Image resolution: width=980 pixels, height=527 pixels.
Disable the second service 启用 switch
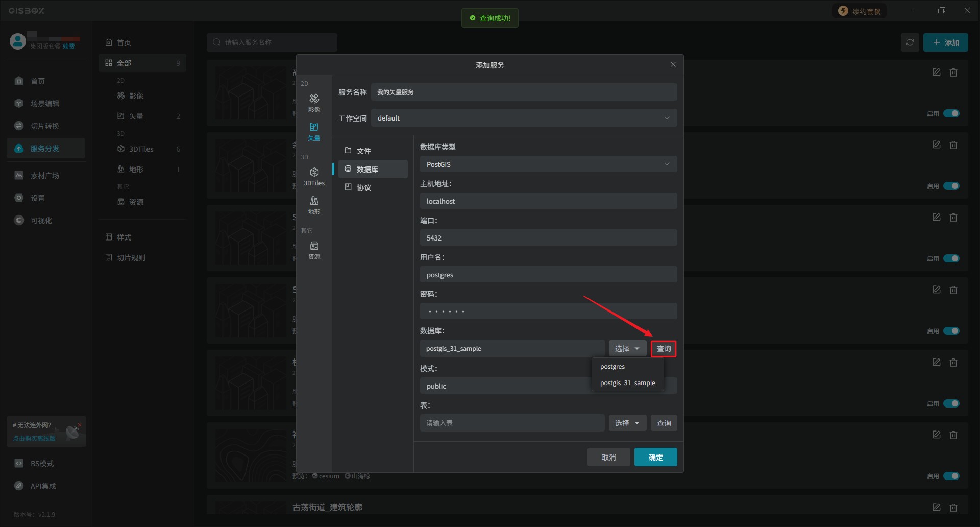[x=951, y=186]
